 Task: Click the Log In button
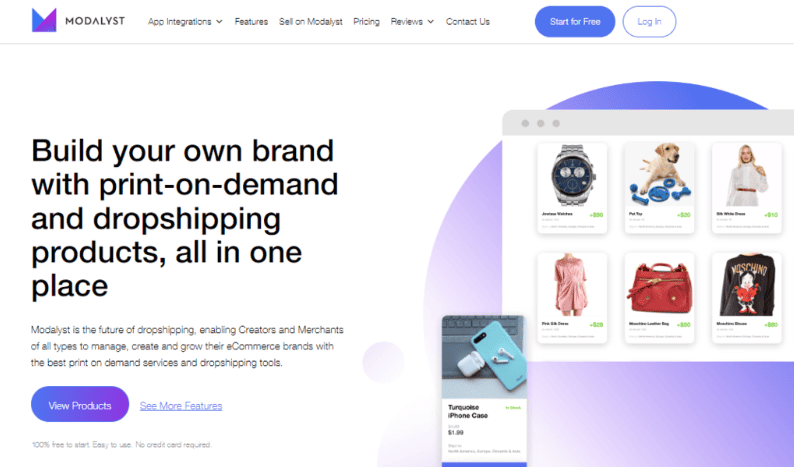[x=649, y=22]
